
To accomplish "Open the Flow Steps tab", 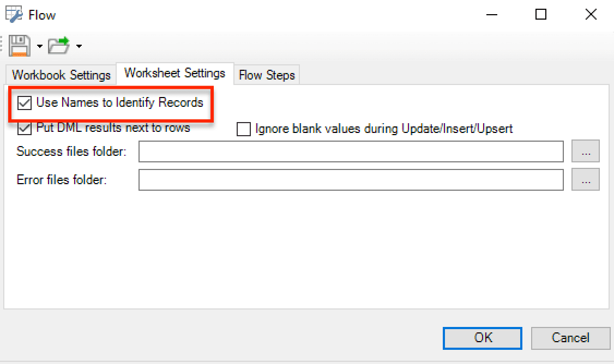I will click(x=267, y=75).
